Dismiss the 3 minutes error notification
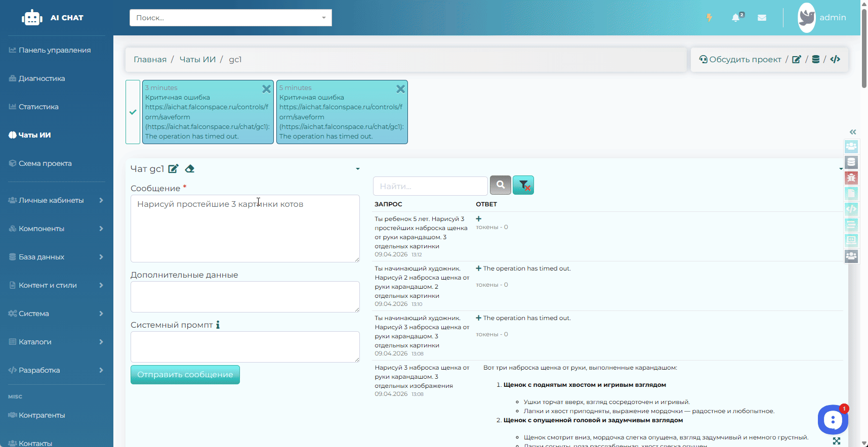This screenshot has width=868, height=447. coord(266,89)
